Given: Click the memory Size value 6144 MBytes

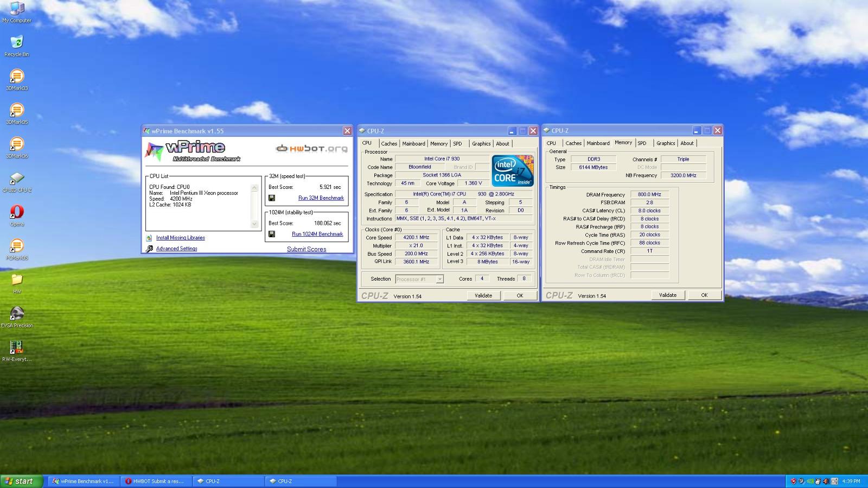Looking at the screenshot, I should tap(593, 167).
